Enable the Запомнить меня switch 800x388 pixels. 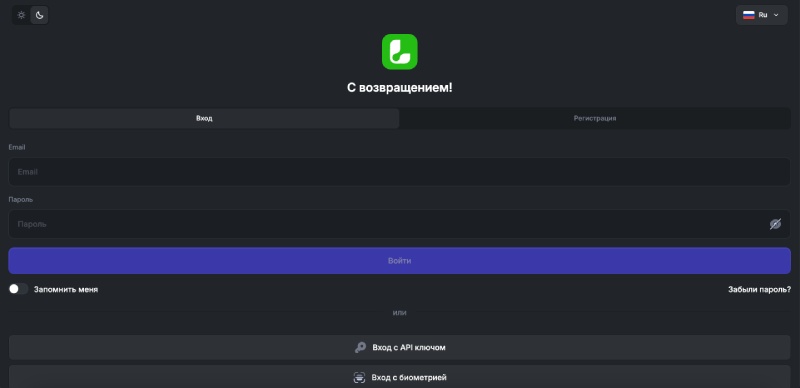18,289
